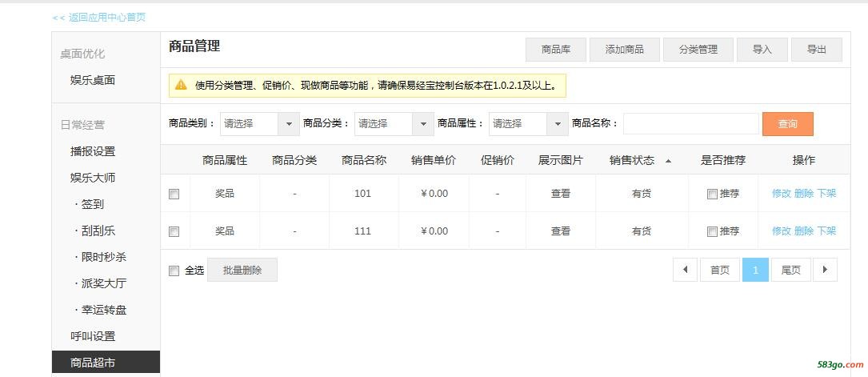Screen dimensions: 868x377
Task: Click the 商品名称 column header
Action: (x=364, y=161)
